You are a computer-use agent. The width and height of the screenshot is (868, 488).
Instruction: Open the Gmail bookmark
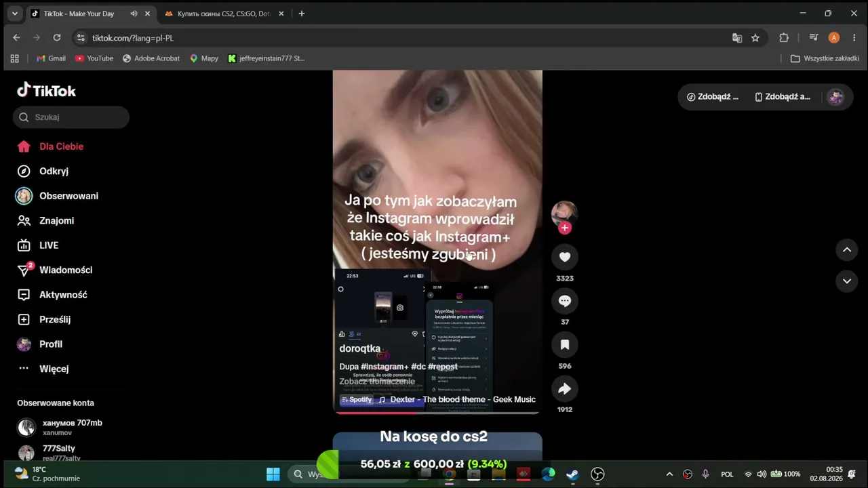(x=51, y=58)
